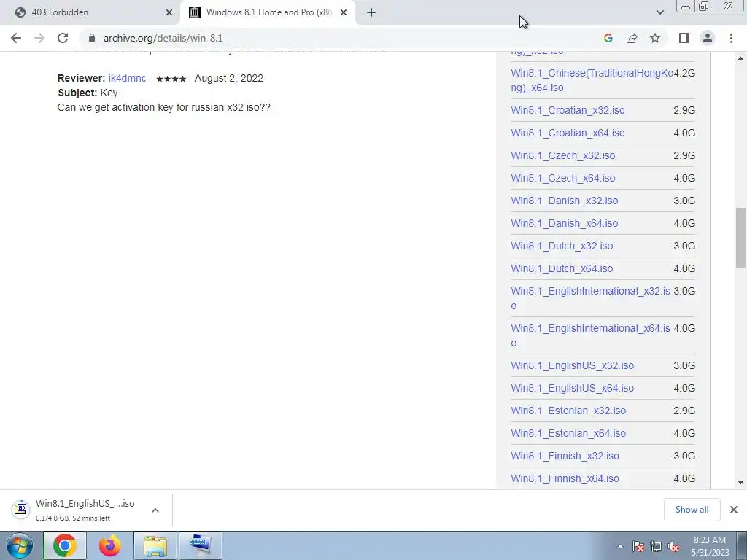Download Win8.1_Chinese(TraditionalHongKong)_x64.iso
This screenshot has width=747, height=560.
(592, 80)
